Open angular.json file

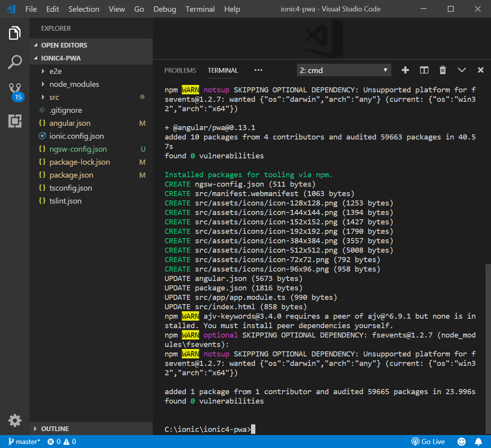coord(91,123)
